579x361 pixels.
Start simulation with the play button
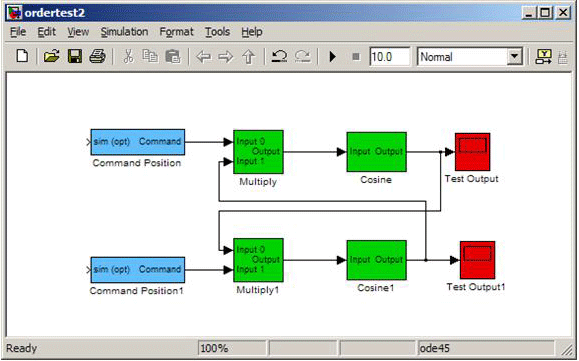click(332, 56)
